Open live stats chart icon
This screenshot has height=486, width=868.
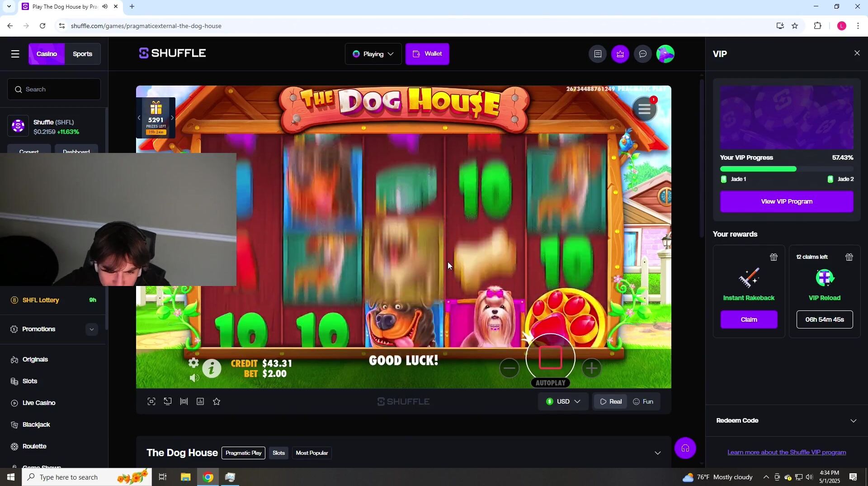200,401
